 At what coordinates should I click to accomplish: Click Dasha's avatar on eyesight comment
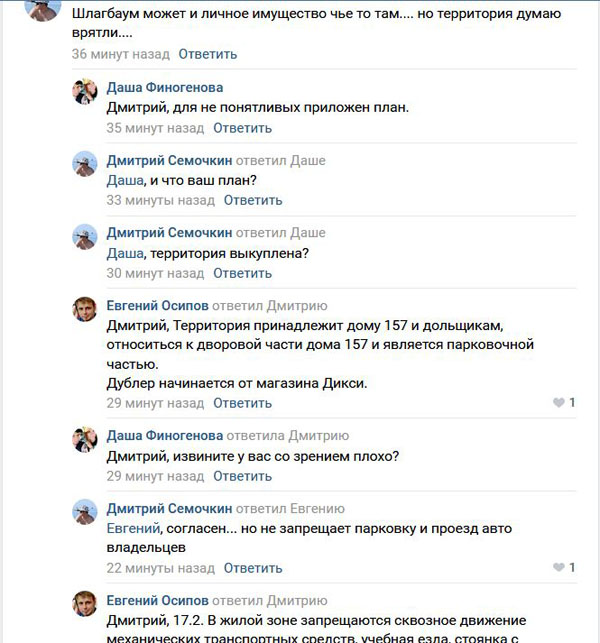85,439
